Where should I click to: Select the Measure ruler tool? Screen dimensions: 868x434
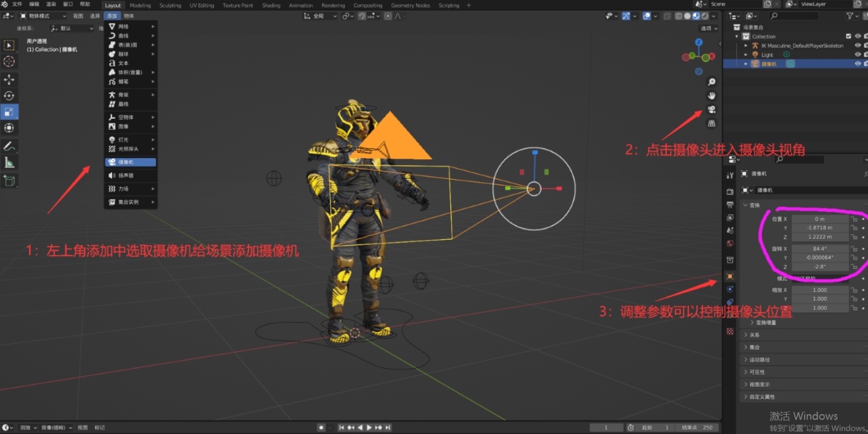pos(9,163)
